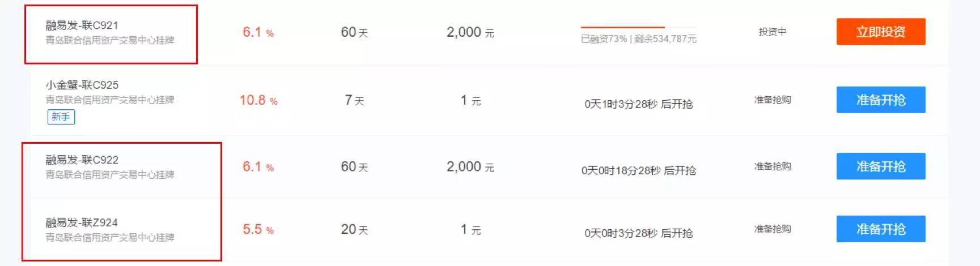Click the 0天0时3分28秒 countdown timer

[638, 233]
